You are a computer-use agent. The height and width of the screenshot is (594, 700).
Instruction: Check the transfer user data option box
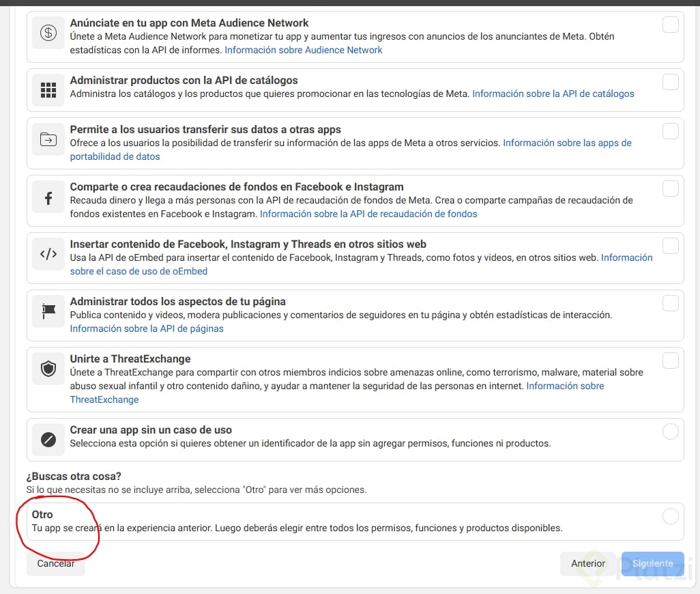point(670,131)
